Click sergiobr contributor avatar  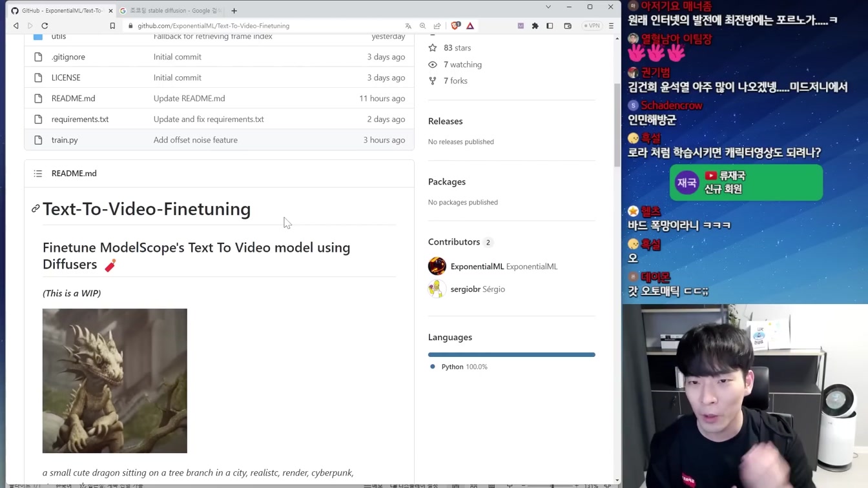[437, 289]
